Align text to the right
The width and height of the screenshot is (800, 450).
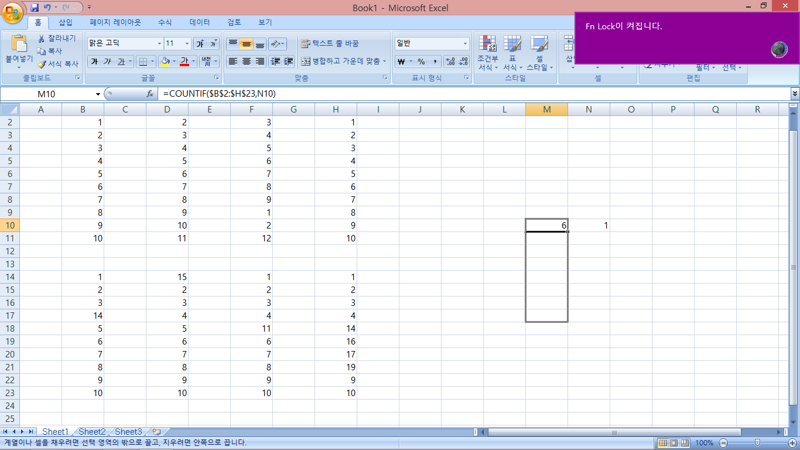[x=259, y=62]
